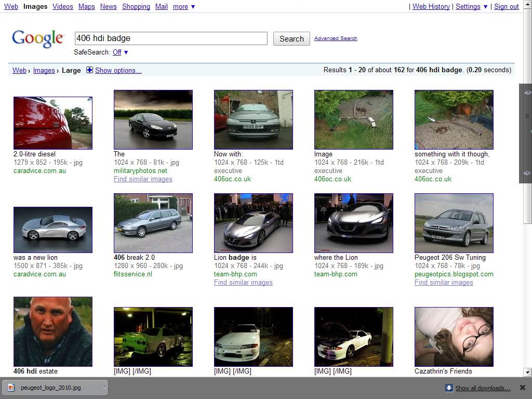This screenshot has width=532, height=399.
Task: Open the Mail link in top bar
Action: pos(162,6)
